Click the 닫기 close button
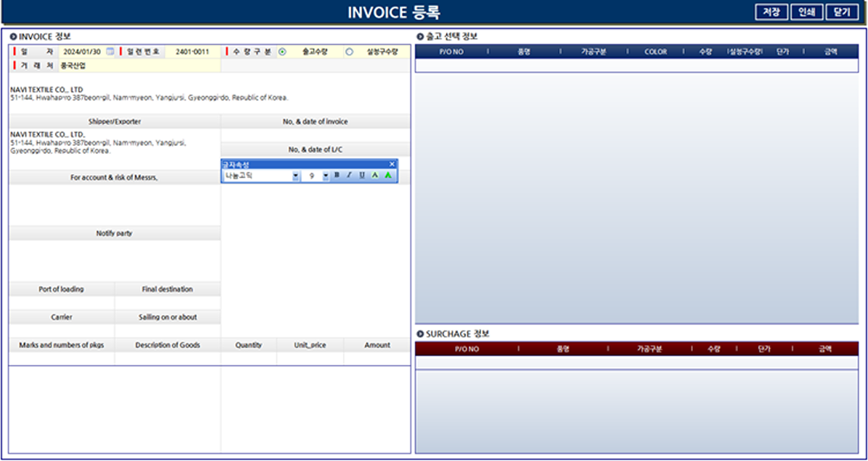 point(842,12)
